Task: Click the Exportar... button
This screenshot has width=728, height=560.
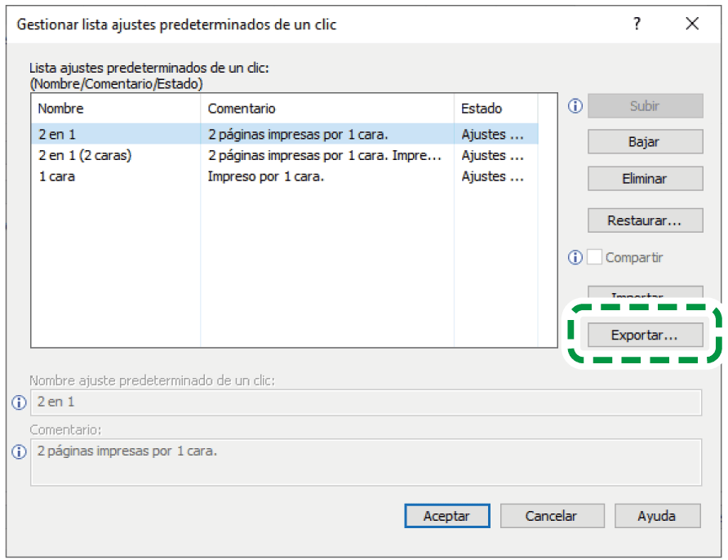Action: click(x=645, y=335)
